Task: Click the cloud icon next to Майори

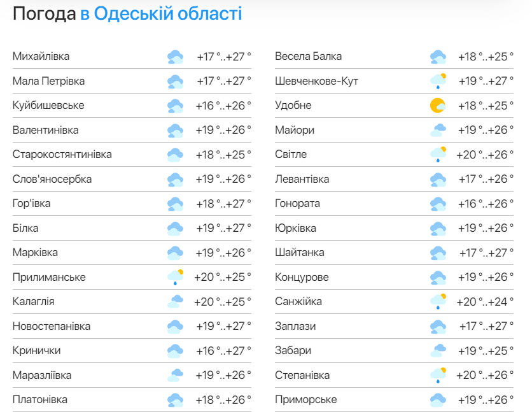Action: tap(438, 130)
